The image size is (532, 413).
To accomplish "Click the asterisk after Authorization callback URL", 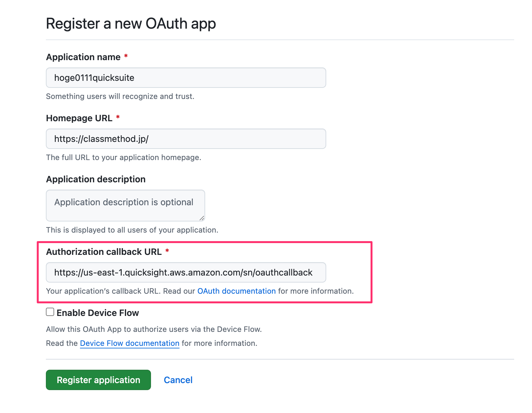I will coord(167,251).
